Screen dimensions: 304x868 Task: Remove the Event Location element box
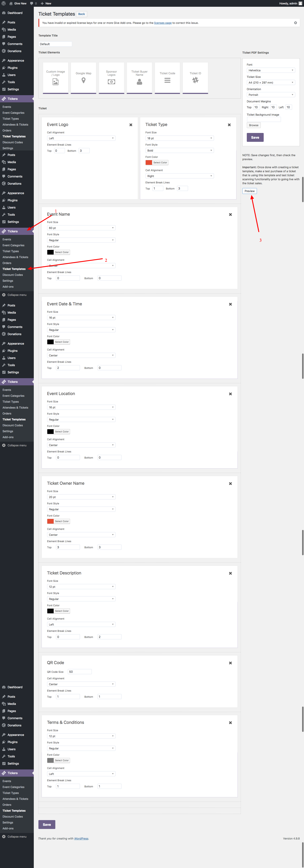(231, 394)
